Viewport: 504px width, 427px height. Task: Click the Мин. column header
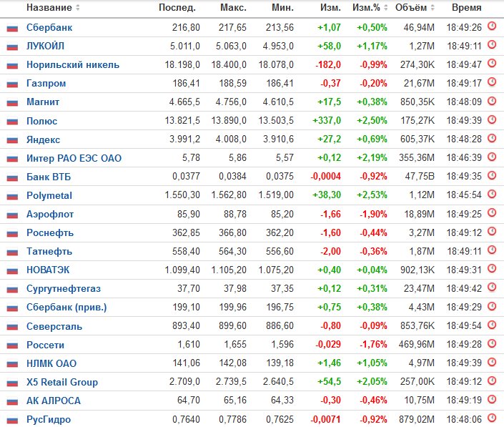(x=282, y=7)
